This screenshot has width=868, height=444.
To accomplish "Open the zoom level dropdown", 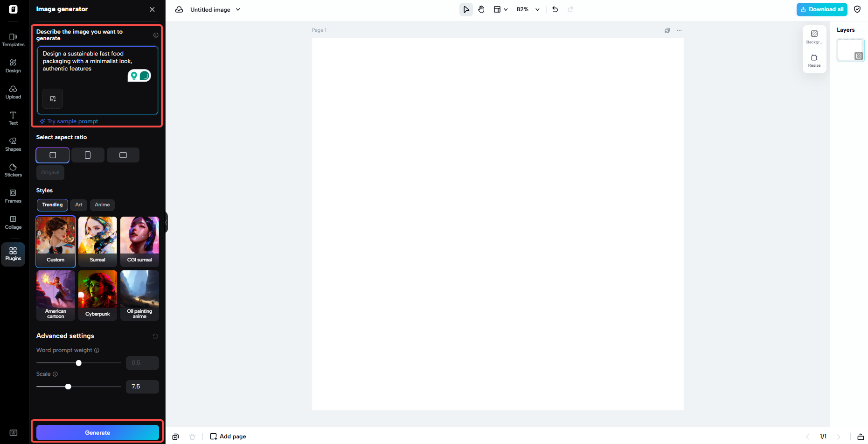I will point(528,9).
